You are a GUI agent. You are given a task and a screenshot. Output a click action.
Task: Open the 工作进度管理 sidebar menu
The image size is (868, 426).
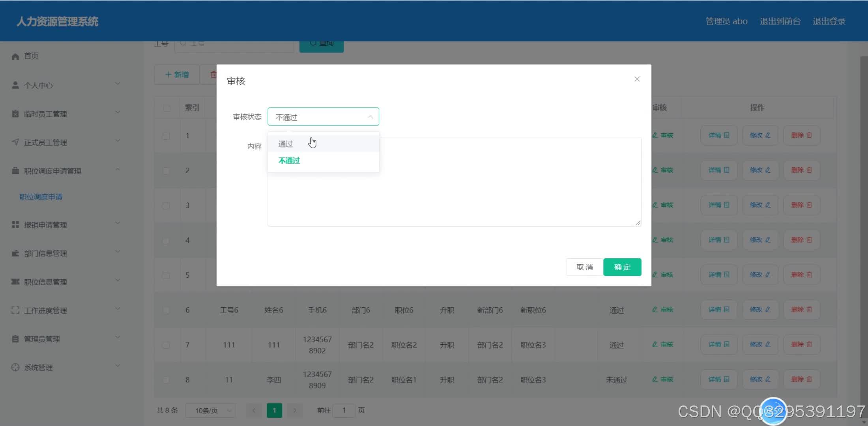45,310
